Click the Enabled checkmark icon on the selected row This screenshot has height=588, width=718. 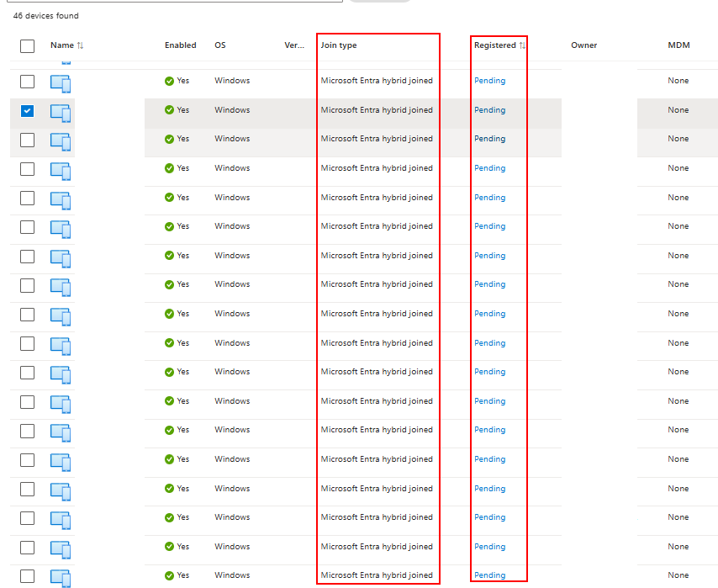pos(167,109)
